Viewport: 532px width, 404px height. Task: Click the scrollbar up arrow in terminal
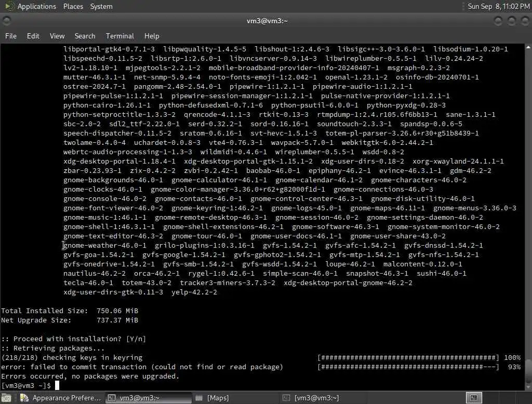tap(528, 47)
